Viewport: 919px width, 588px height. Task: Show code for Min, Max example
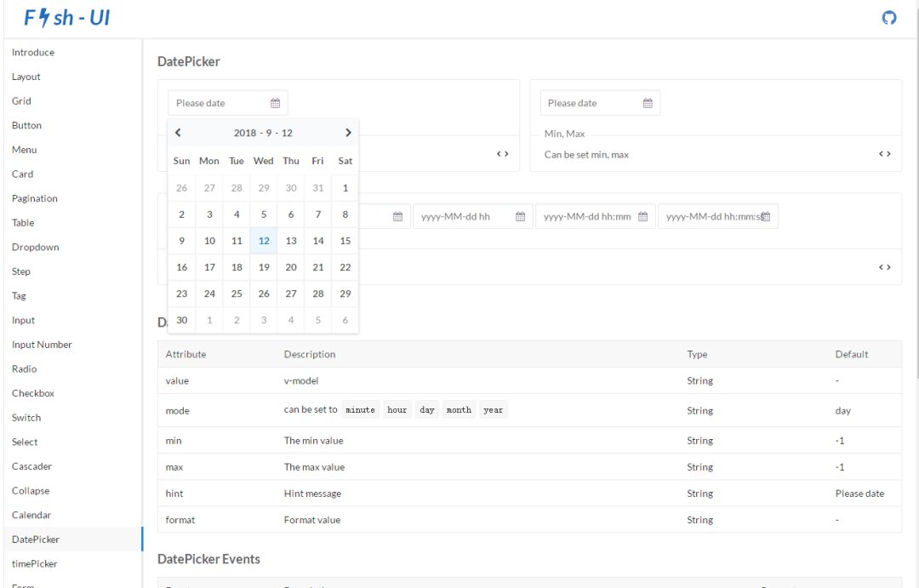tap(884, 154)
